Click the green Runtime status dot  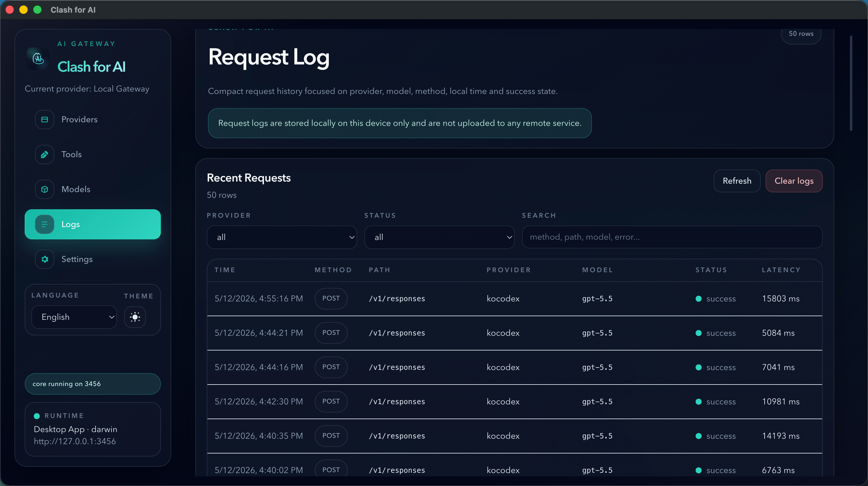tap(37, 416)
